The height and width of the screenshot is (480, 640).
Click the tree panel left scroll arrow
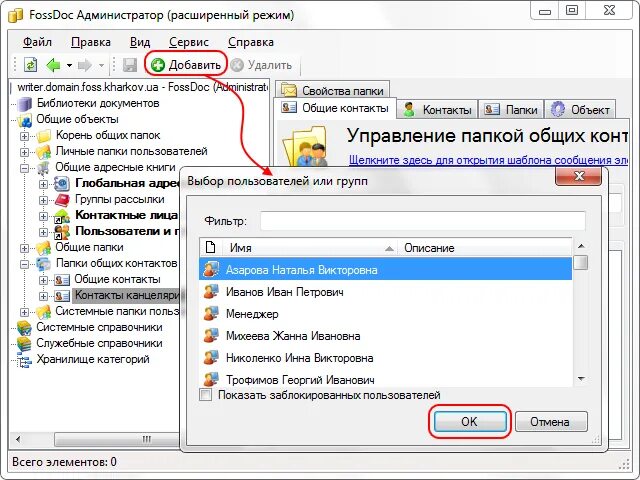pos(18,440)
